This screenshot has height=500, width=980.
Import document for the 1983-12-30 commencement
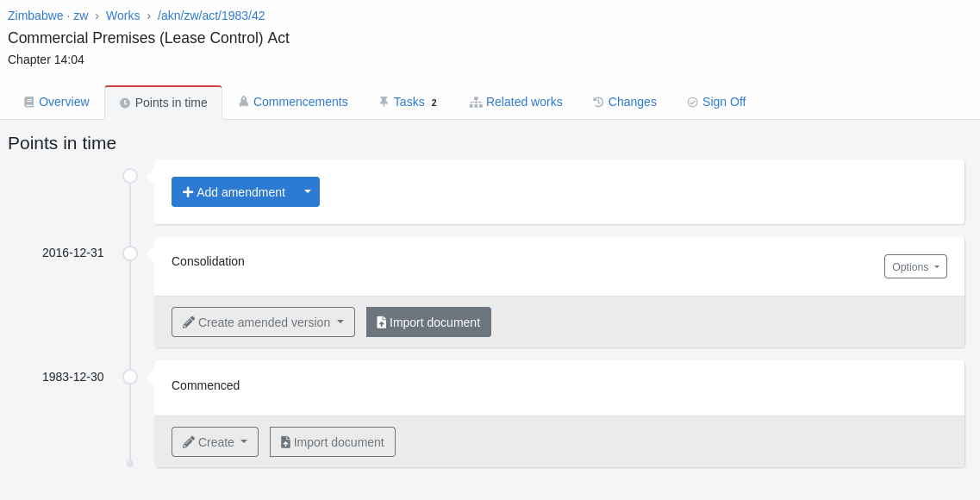[332, 442]
